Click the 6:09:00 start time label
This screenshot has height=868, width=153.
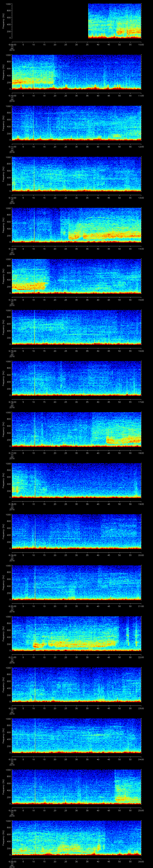(12, 44)
